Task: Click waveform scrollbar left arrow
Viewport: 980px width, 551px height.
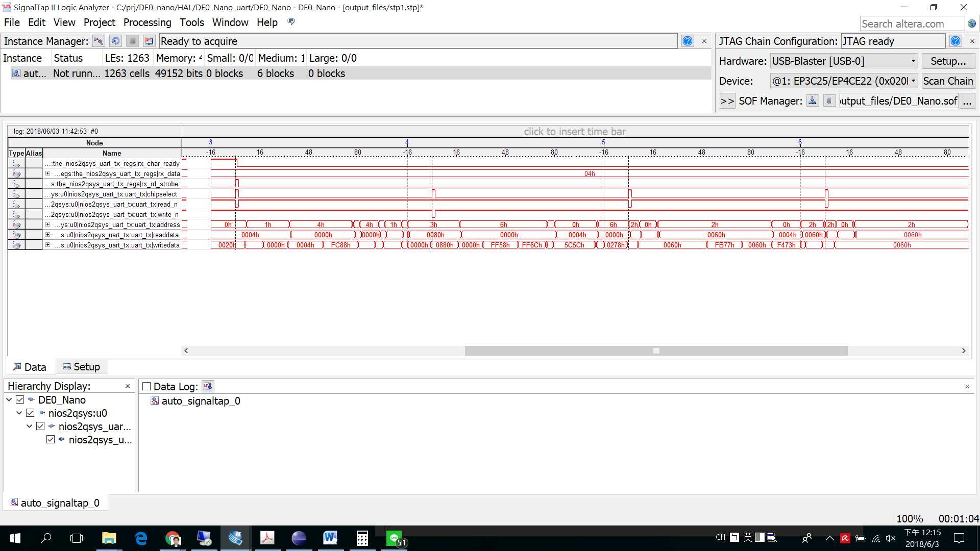Action: [x=186, y=350]
